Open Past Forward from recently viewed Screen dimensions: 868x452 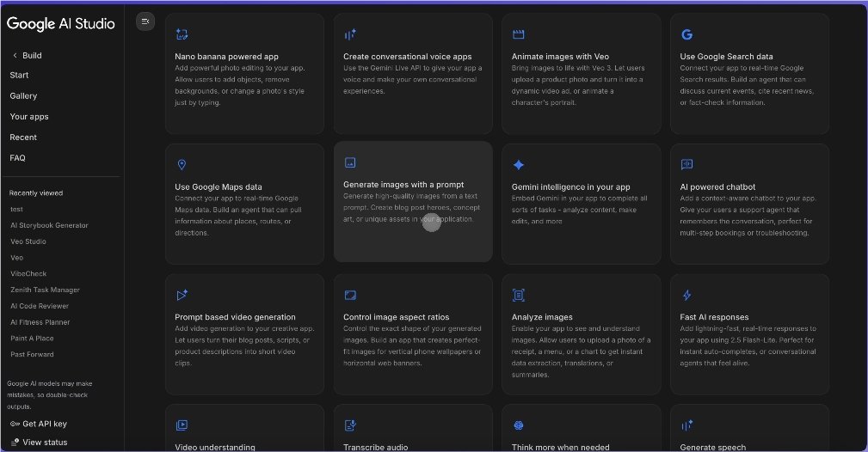pos(32,354)
